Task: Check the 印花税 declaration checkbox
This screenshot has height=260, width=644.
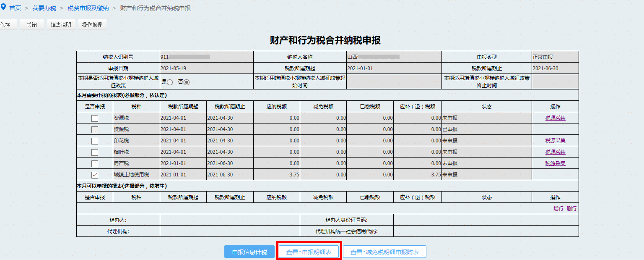Action: tap(95, 141)
